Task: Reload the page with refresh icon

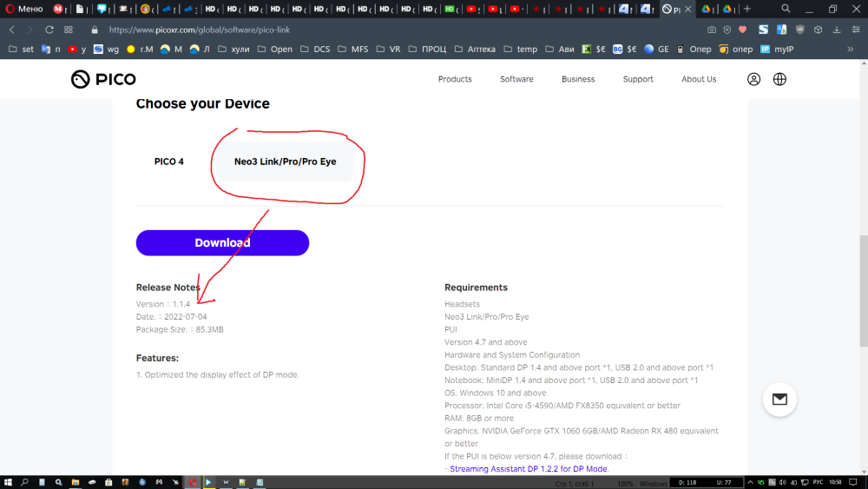Action: tap(49, 30)
